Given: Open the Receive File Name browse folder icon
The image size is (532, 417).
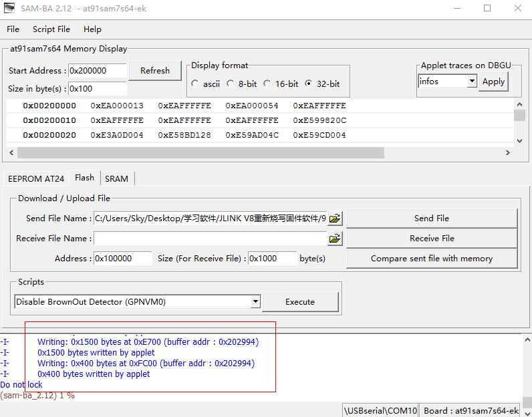Looking at the screenshot, I should click(x=335, y=239).
